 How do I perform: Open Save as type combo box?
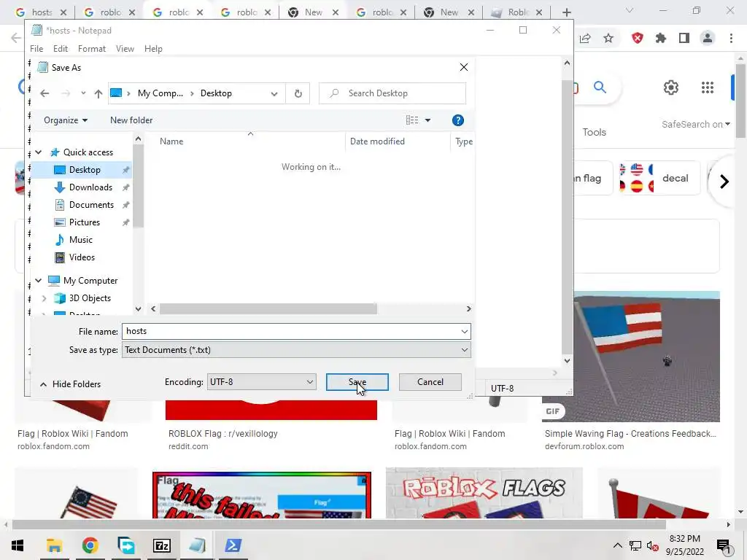coord(296,350)
